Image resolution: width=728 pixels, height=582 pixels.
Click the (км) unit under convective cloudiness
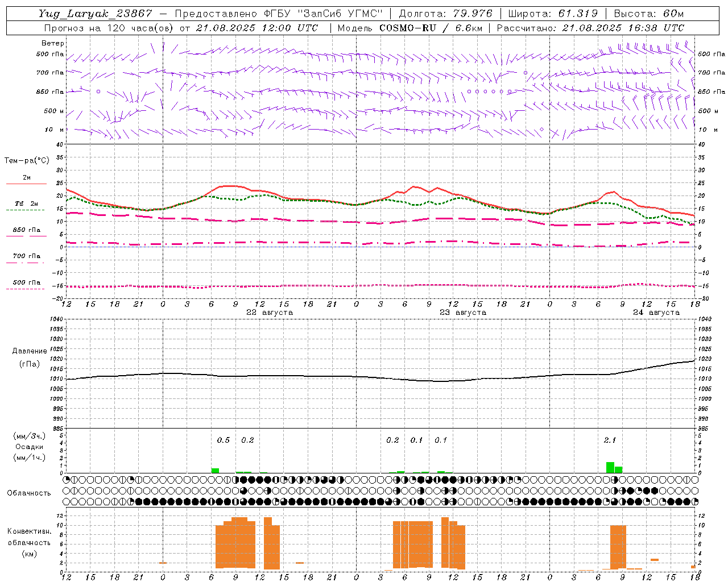point(29,554)
